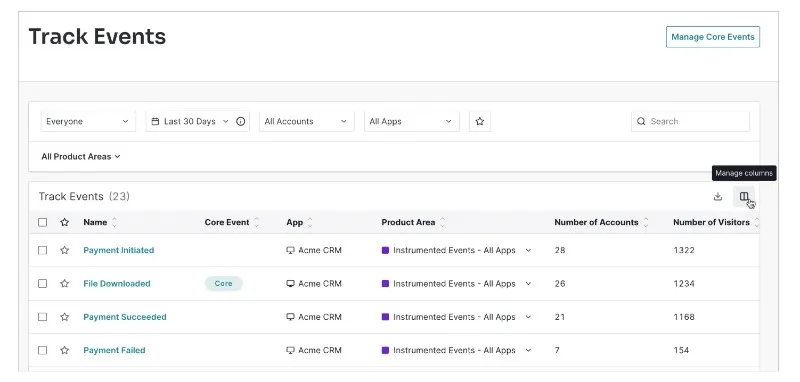Click the date range info icon
This screenshot has height=382, width=800.
241,121
